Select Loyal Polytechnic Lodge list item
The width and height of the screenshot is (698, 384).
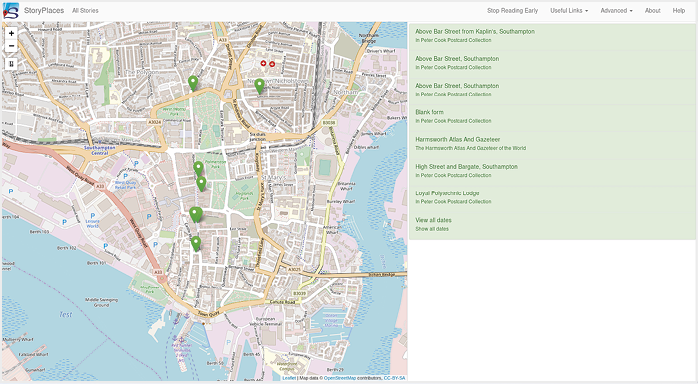tap(552, 197)
